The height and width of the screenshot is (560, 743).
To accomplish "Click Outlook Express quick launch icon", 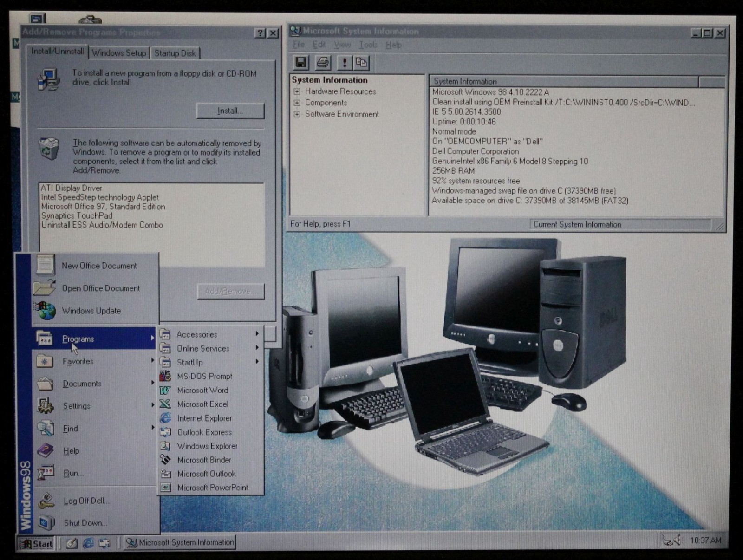I will (x=104, y=543).
